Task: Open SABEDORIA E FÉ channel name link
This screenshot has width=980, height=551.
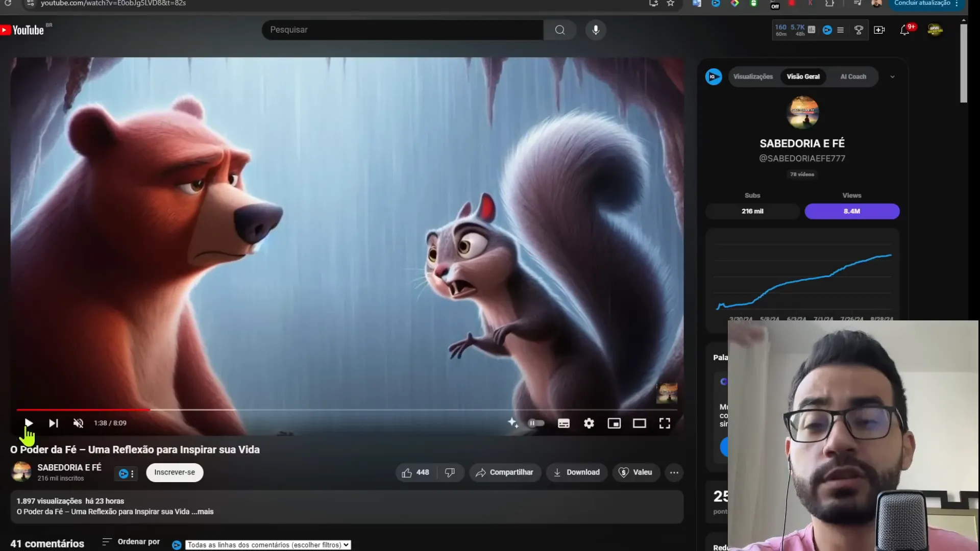Action: coord(69,467)
